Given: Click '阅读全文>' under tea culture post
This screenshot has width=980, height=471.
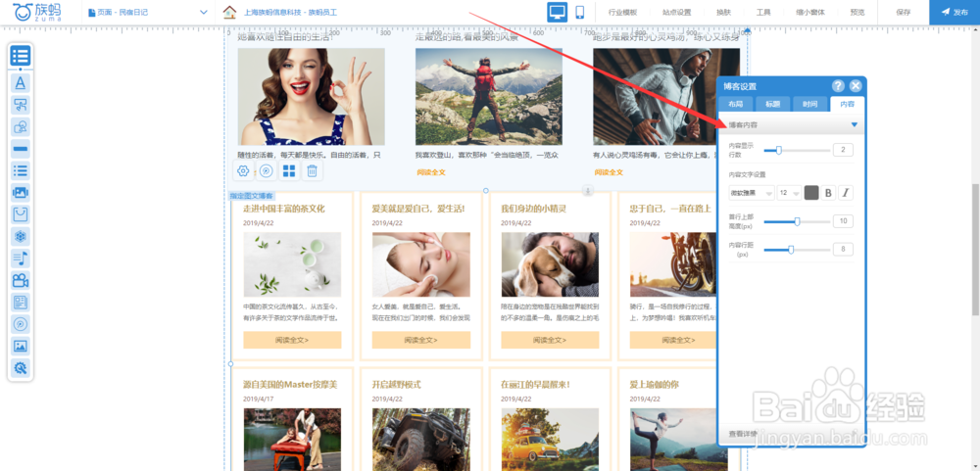Looking at the screenshot, I should click(292, 340).
